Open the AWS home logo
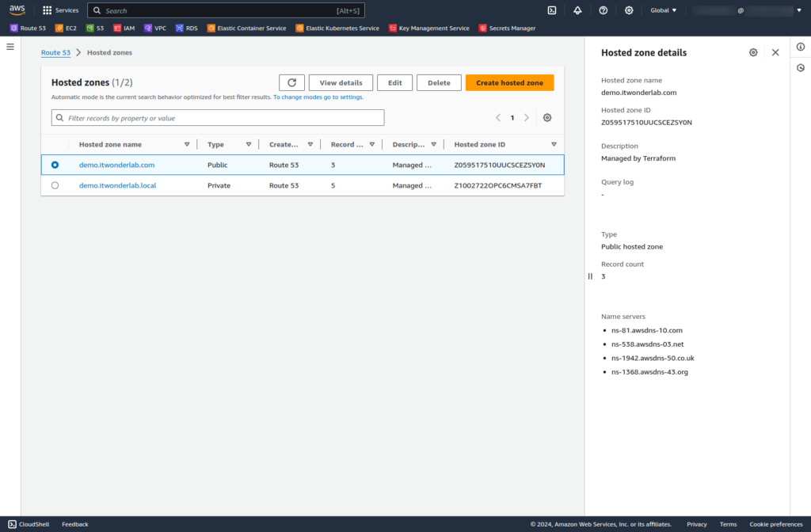 click(17, 10)
